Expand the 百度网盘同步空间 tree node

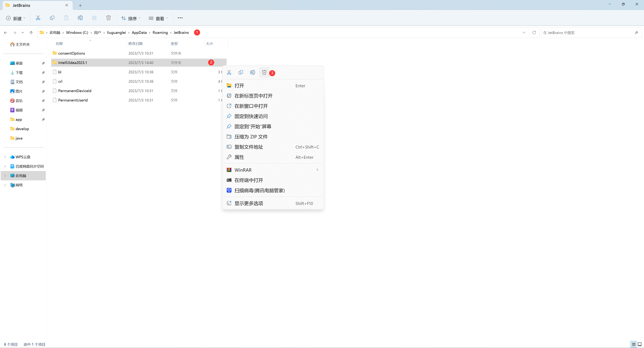click(x=5, y=166)
